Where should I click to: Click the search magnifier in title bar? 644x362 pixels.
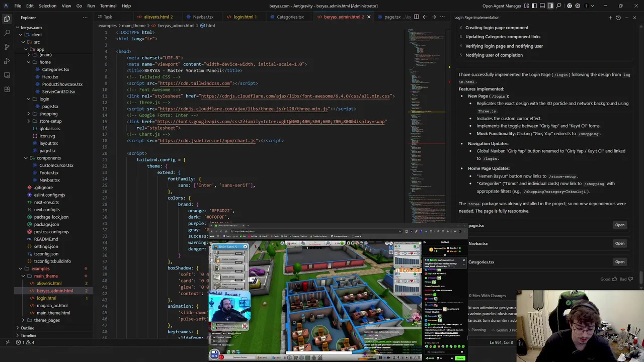point(559,6)
